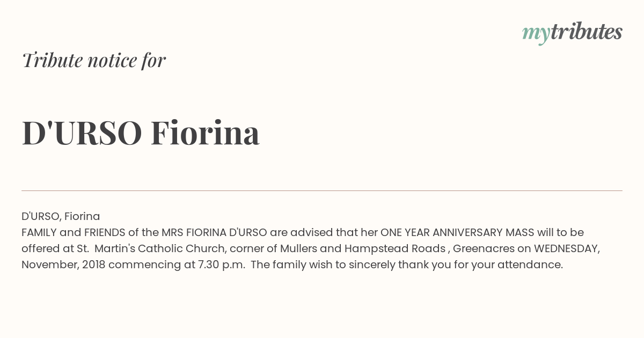The width and height of the screenshot is (644, 338).
Task: Click the large "D'URSO Fiorina" title
Action: click(141, 133)
